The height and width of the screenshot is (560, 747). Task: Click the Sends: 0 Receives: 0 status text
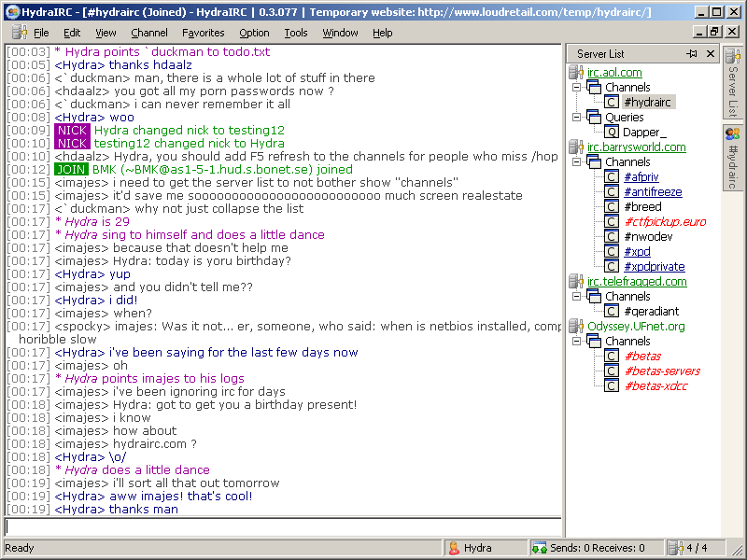click(x=598, y=548)
